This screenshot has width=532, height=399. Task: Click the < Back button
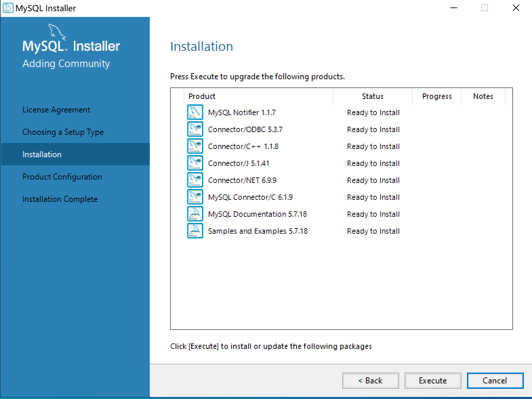point(371,381)
